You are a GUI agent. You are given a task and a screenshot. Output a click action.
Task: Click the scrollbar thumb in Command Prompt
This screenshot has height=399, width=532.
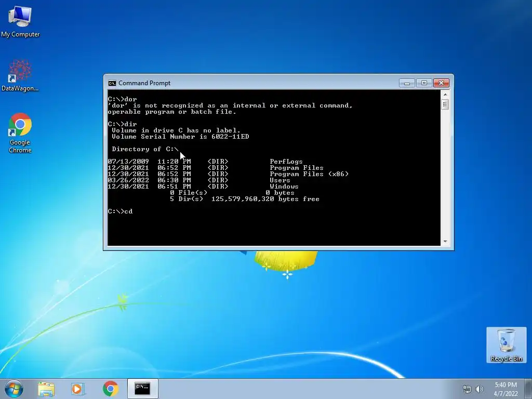click(x=445, y=104)
